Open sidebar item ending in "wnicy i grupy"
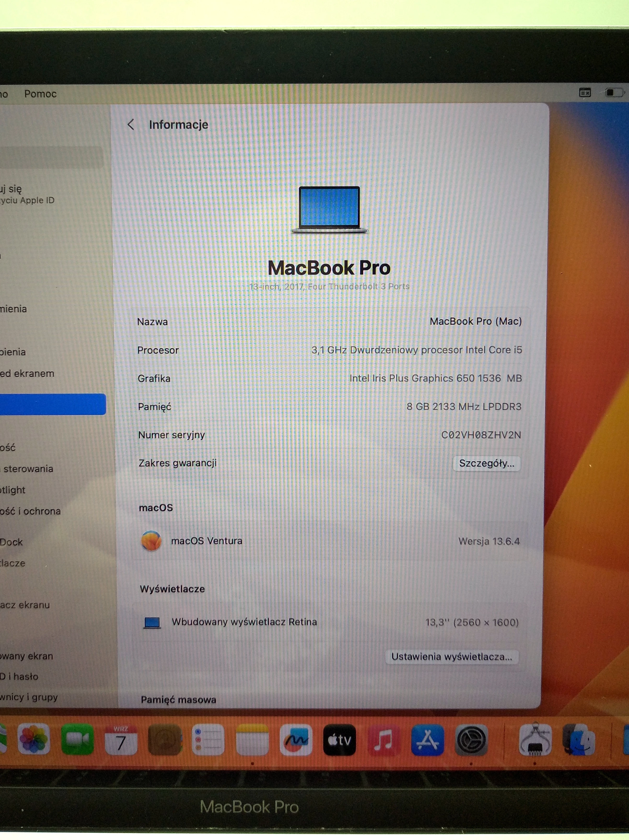 click(29, 697)
